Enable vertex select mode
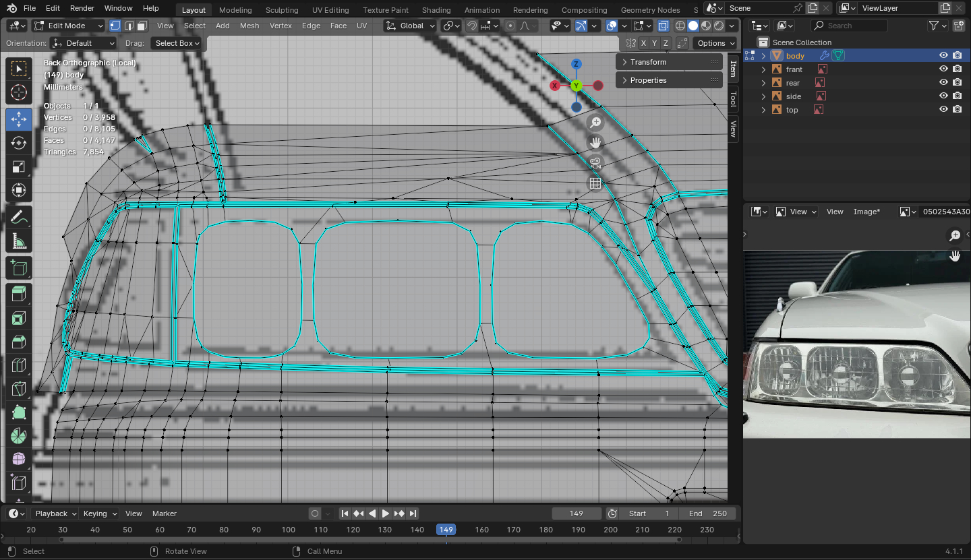 coord(115,26)
